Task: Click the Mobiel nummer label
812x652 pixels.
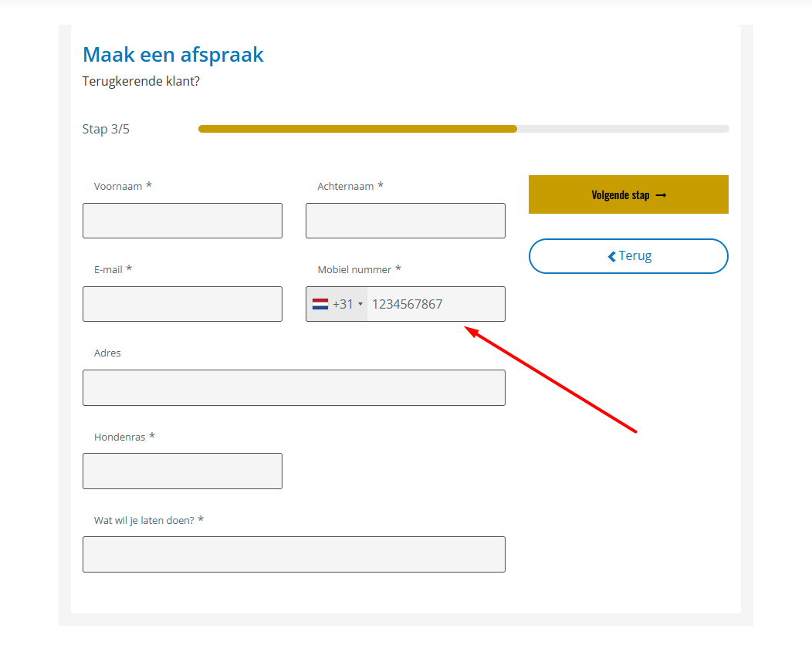Action: coord(354,270)
